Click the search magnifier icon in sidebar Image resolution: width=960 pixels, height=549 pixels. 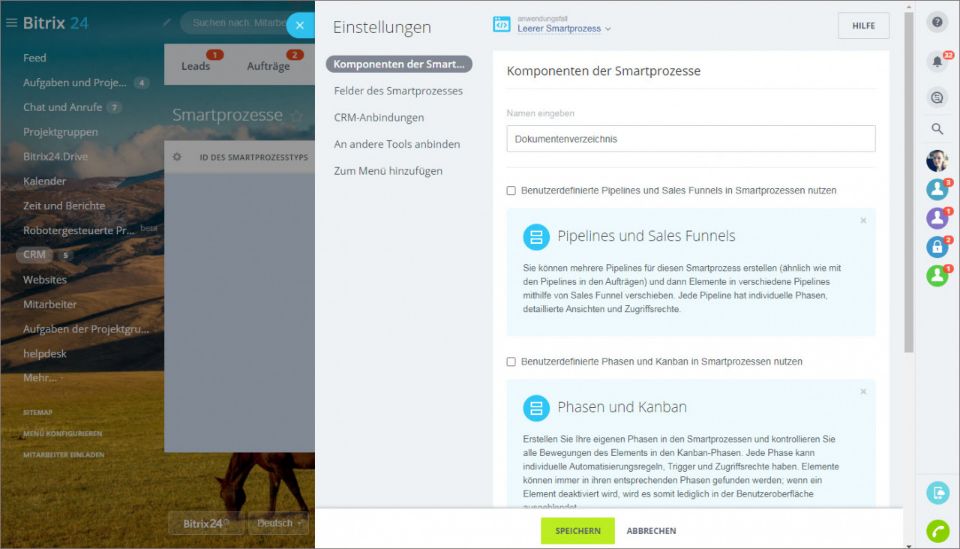coord(937,129)
